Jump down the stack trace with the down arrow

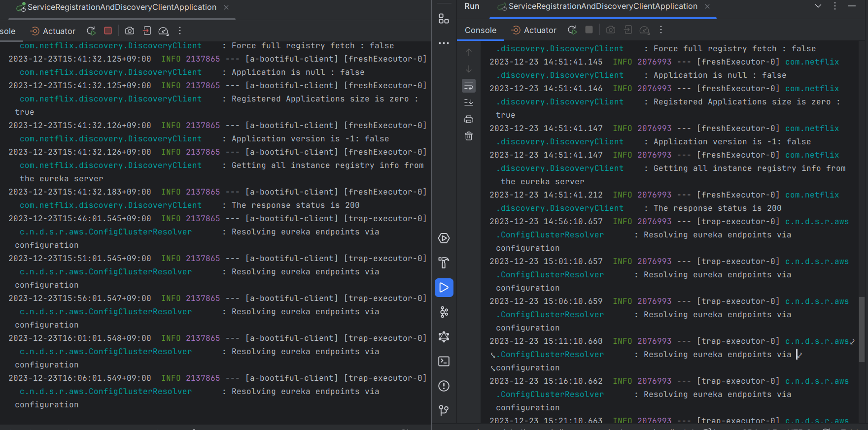coord(469,69)
